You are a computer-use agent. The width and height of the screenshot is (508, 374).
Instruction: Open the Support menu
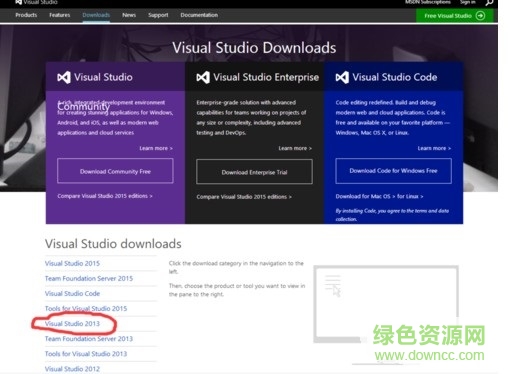[158, 15]
